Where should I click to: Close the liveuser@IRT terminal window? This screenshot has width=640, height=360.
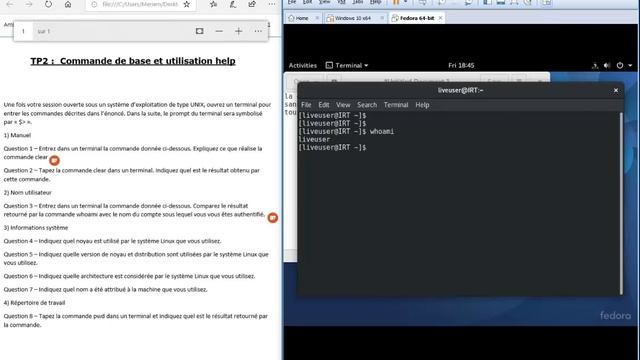click(x=616, y=90)
